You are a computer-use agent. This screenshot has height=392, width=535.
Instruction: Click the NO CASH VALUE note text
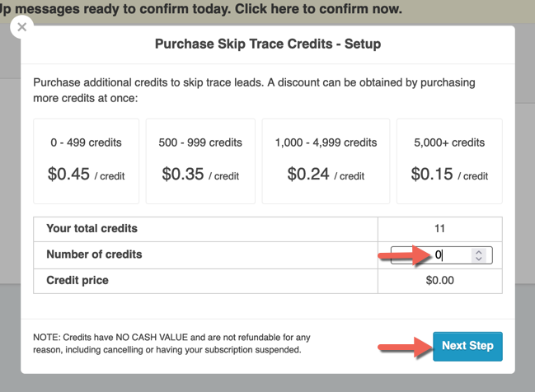point(173,343)
